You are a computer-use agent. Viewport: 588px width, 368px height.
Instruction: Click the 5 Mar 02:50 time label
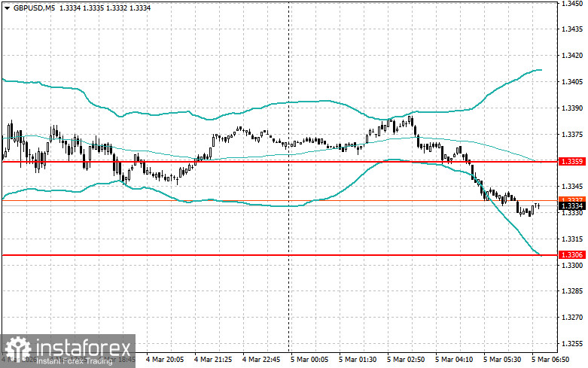tap(406, 360)
